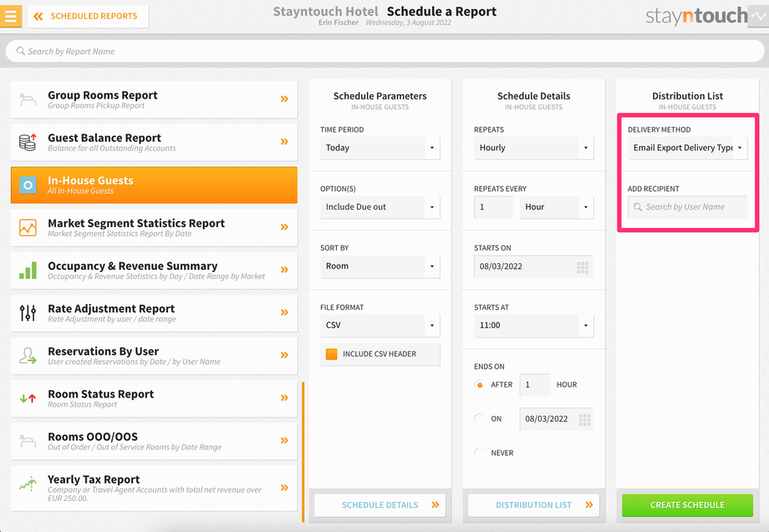Viewport: 769px width, 532px height.
Task: Open the Ends On date calendar icon
Action: [584, 419]
